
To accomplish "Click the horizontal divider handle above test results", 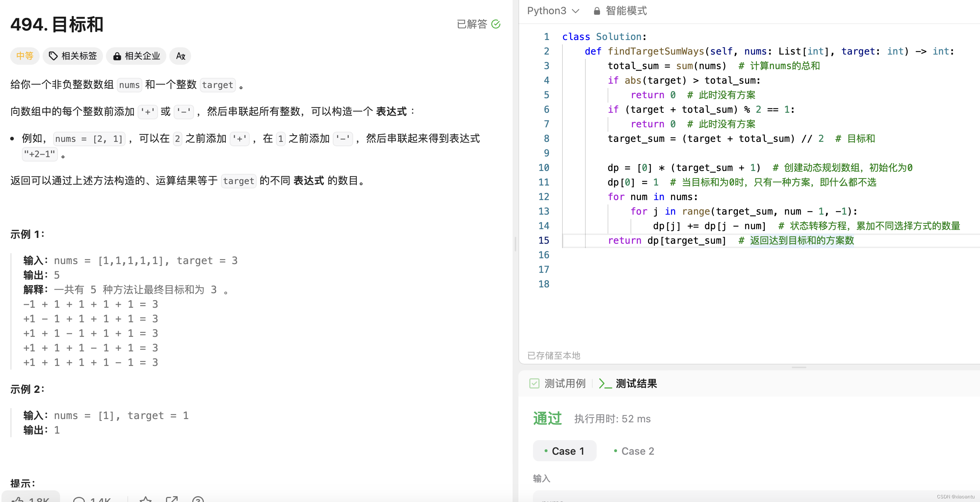I will [799, 367].
